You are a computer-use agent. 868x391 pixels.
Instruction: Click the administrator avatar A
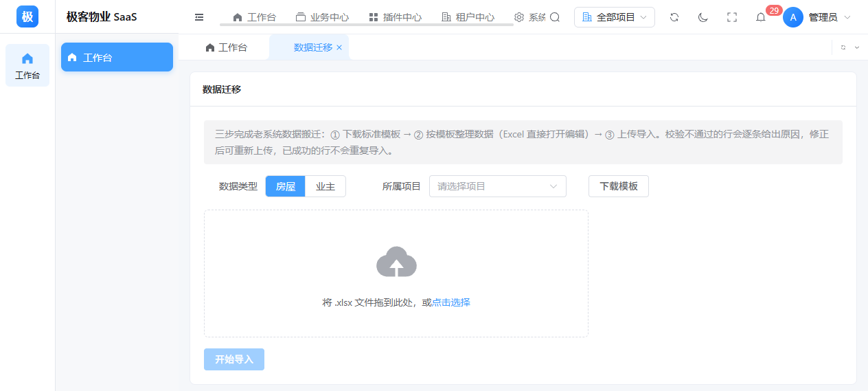coord(793,17)
